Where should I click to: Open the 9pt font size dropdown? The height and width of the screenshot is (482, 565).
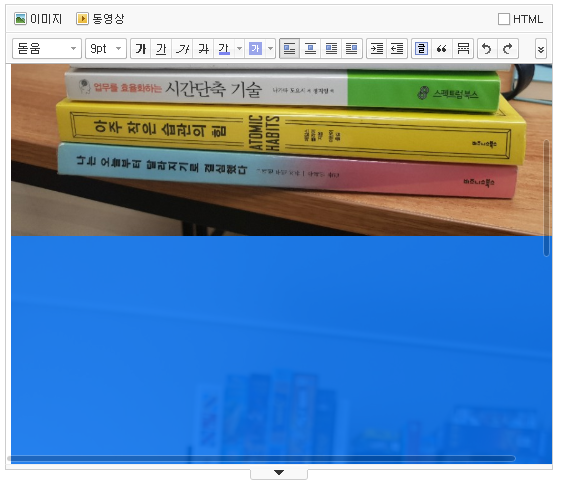click(x=106, y=48)
